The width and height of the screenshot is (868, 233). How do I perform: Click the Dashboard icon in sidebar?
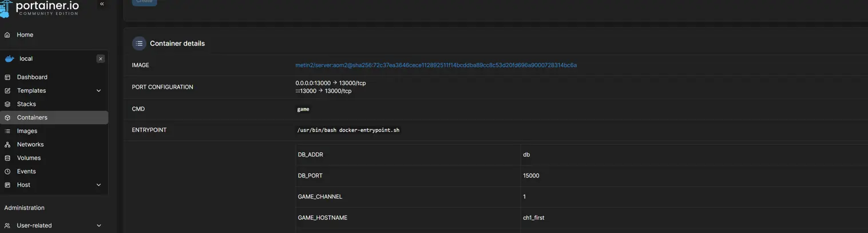tap(7, 77)
